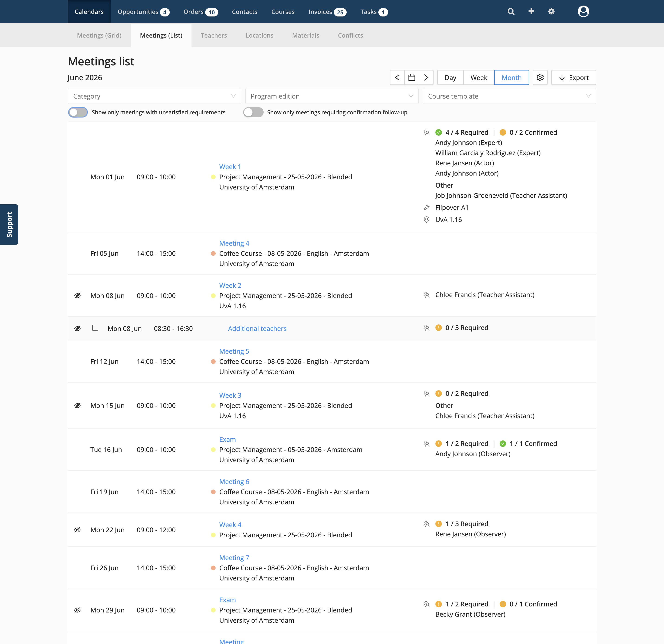Toggle hidden eye icon on Additional teachers row
664x644 pixels.
[77, 328]
